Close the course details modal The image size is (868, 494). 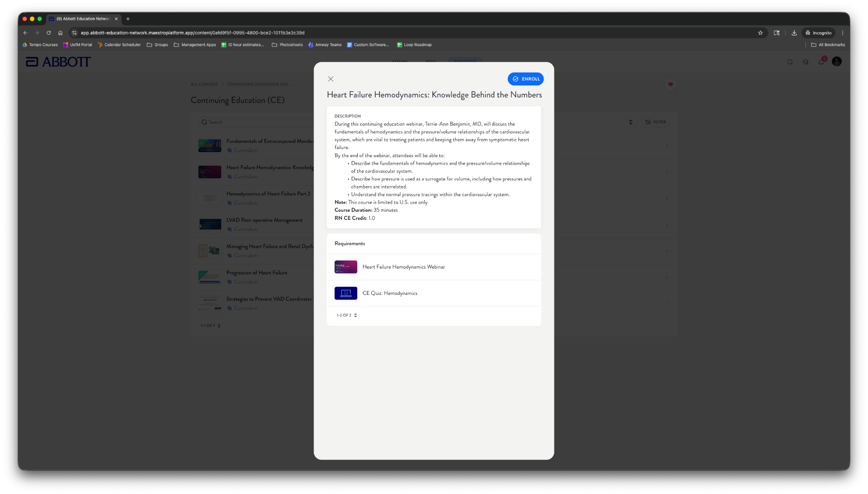pos(331,79)
